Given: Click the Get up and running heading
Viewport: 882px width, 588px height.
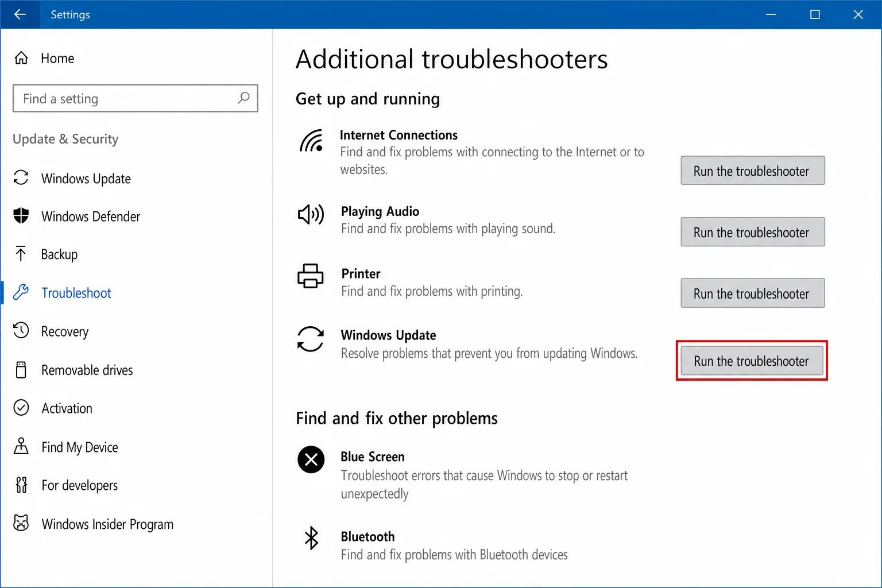Looking at the screenshot, I should (368, 99).
